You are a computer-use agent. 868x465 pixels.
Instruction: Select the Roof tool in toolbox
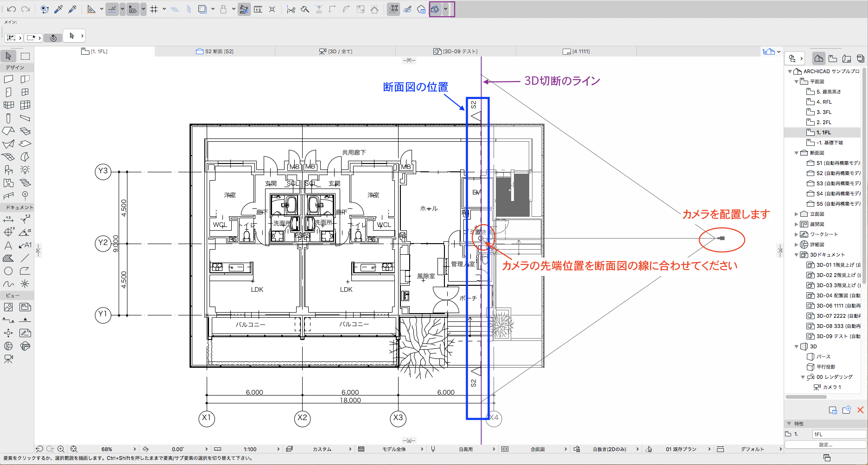tap(8, 131)
